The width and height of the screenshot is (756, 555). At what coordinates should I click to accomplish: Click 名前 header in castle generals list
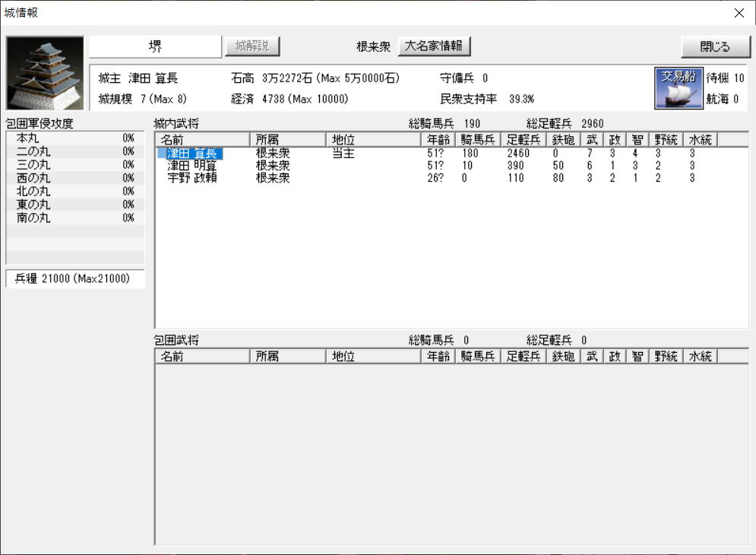202,139
